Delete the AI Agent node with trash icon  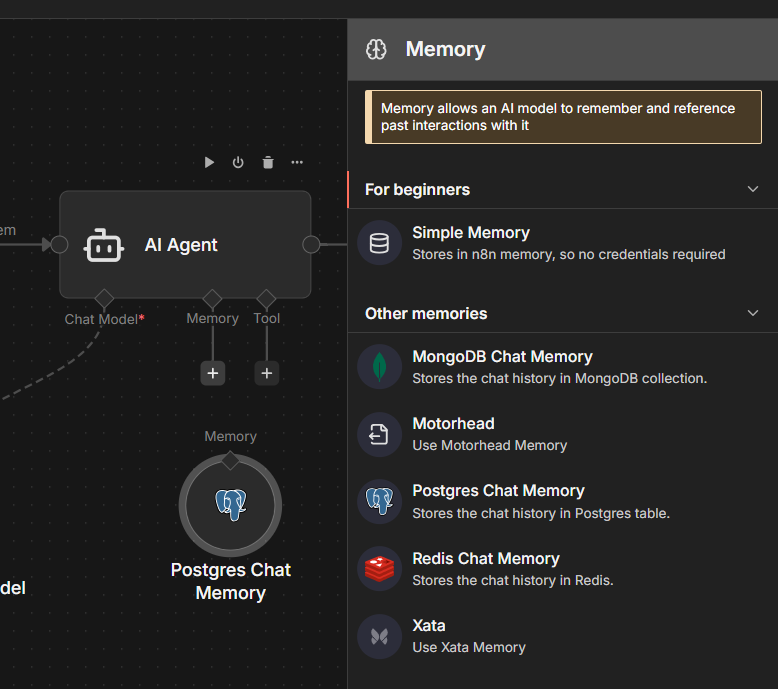click(268, 162)
